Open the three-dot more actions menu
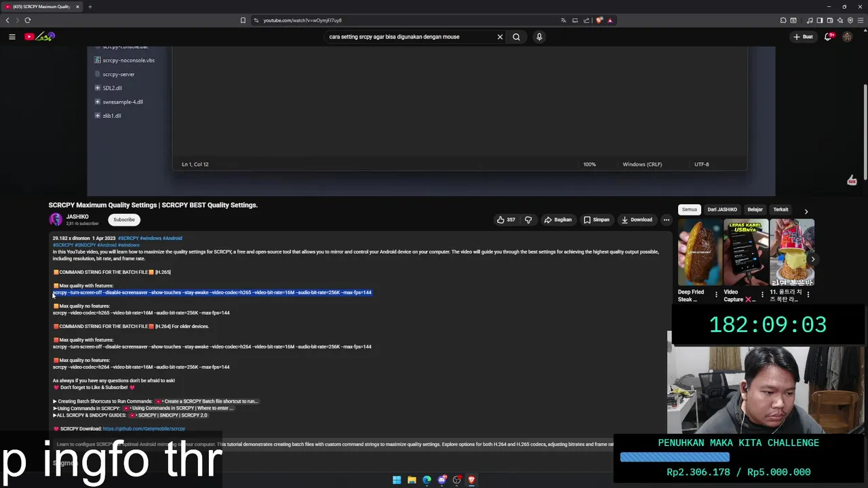Image resolution: width=868 pixels, height=488 pixels. 666,220
